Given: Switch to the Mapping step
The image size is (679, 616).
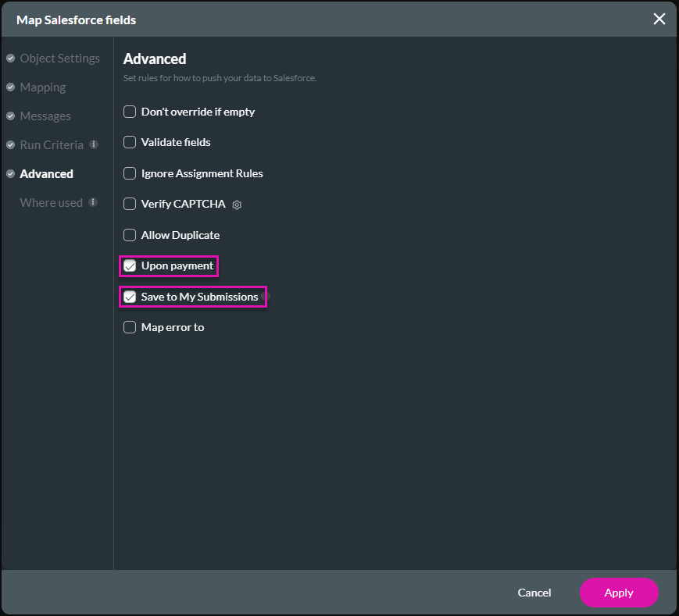Looking at the screenshot, I should [x=43, y=87].
